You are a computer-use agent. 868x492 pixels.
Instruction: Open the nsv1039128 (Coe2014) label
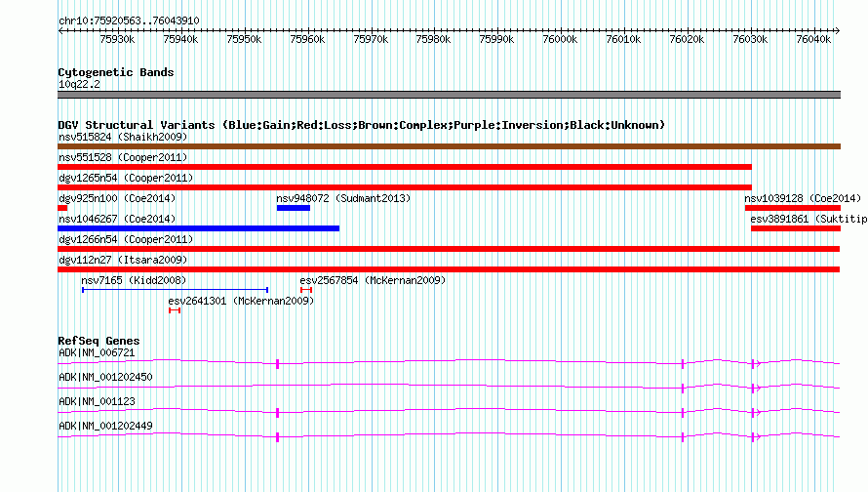click(803, 198)
